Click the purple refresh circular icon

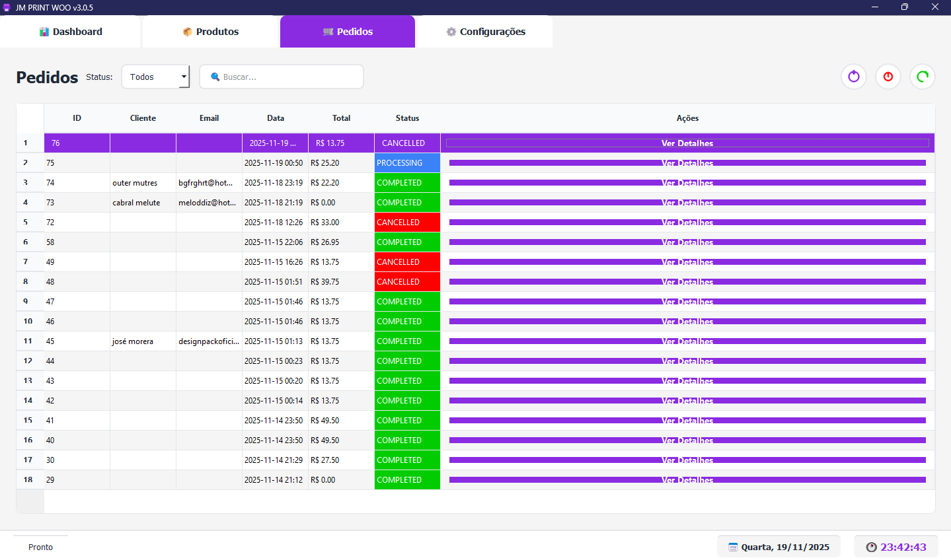pos(854,77)
